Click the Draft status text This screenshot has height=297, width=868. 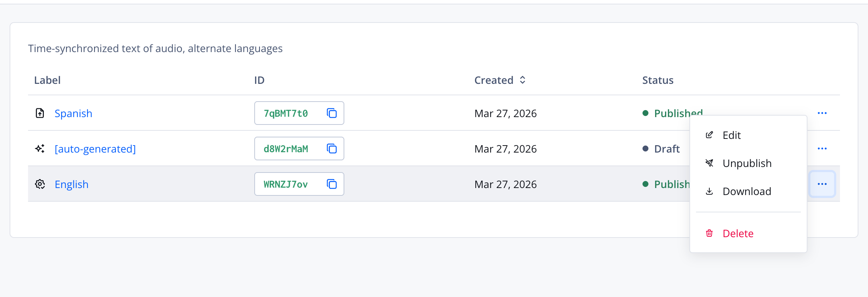click(x=667, y=149)
